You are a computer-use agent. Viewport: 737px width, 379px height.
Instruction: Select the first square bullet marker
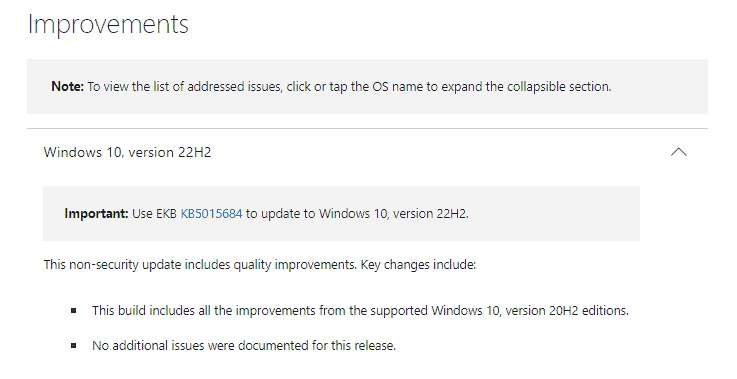pos(74,310)
